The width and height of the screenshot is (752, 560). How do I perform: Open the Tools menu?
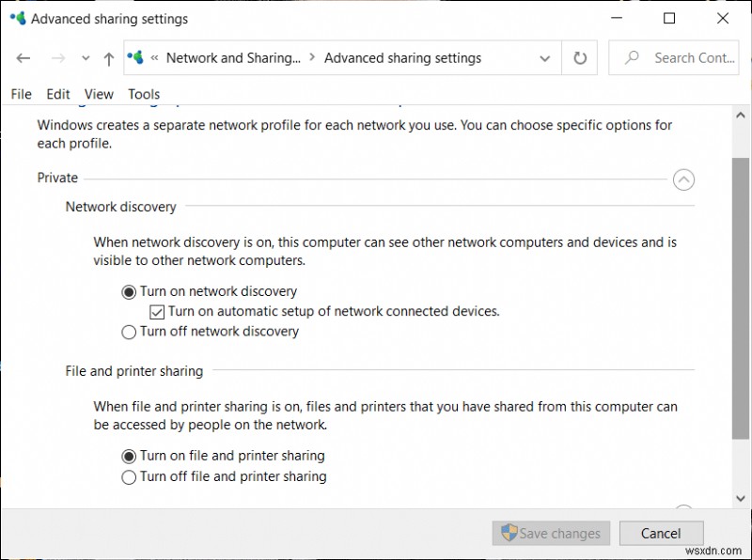143,94
